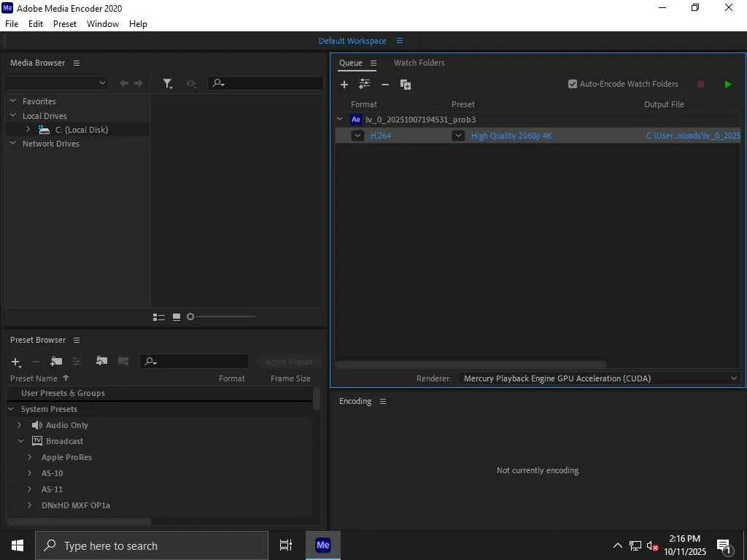Collapse System Presets group

11,409
